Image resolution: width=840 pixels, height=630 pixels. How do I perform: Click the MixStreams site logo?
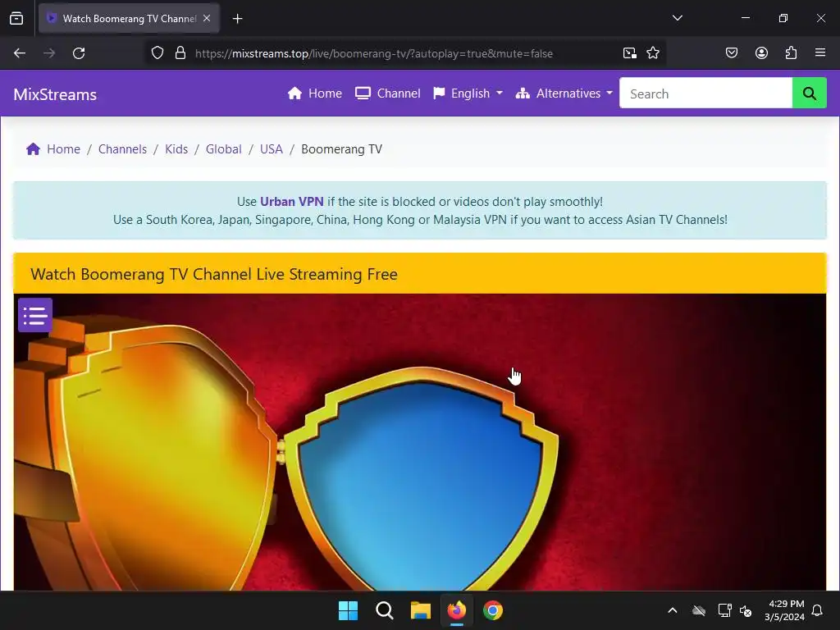coord(55,94)
